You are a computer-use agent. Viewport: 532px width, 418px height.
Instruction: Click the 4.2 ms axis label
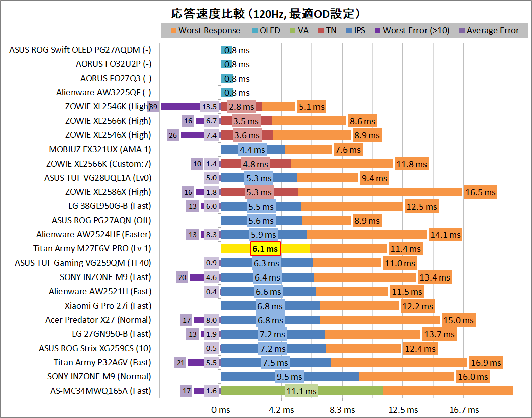click(282, 410)
